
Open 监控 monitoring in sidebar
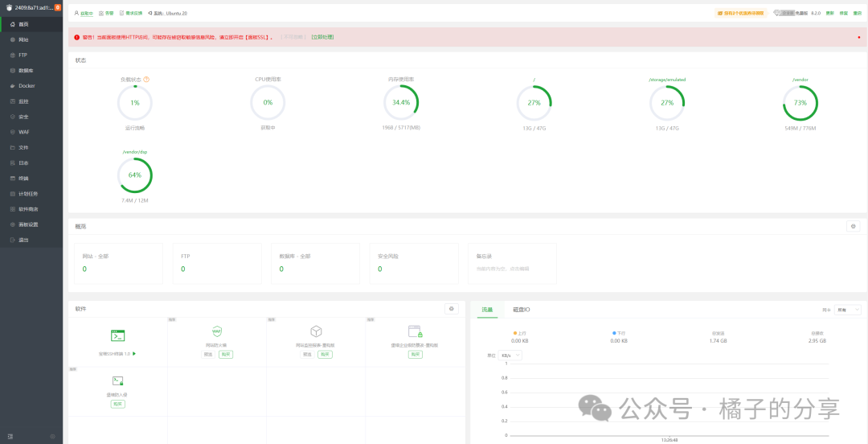coord(31,101)
